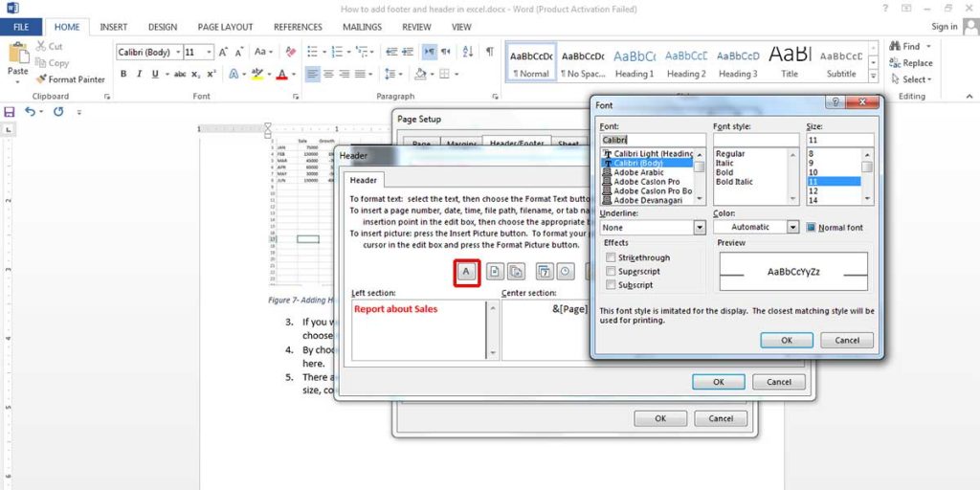This screenshot has width=980, height=490.
Task: Select the Header/Footer tab in Page Setup
Action: pyautogui.click(x=516, y=143)
